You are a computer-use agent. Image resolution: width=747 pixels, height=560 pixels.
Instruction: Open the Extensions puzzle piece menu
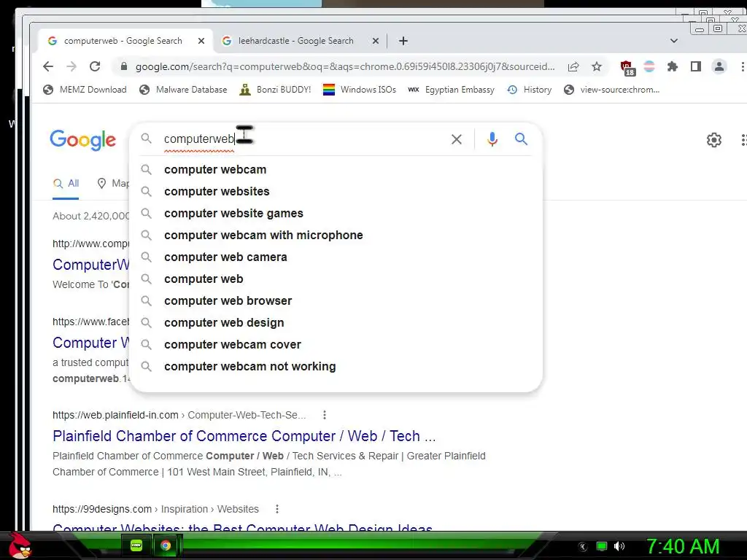click(672, 66)
